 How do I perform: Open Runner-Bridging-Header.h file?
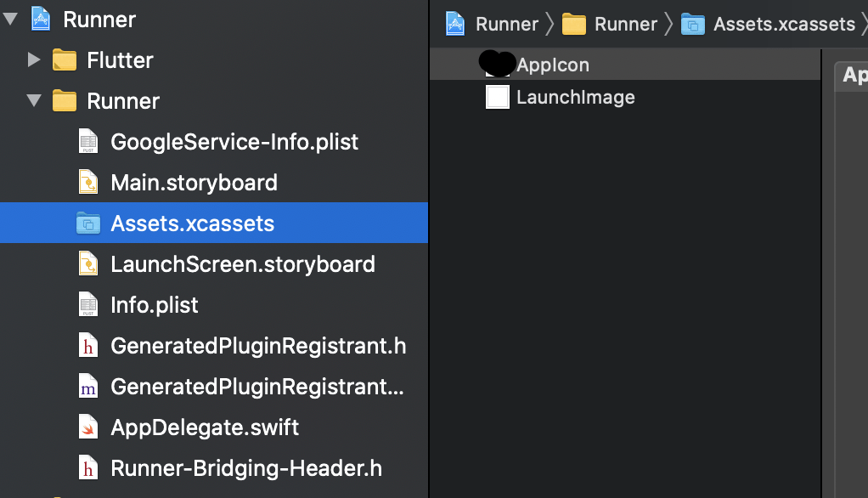246,468
